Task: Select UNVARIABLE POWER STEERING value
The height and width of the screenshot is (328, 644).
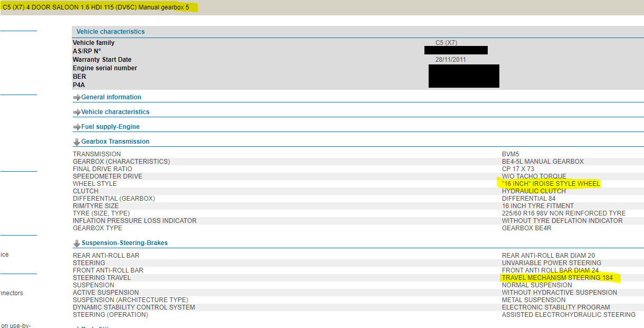Action: (x=552, y=263)
